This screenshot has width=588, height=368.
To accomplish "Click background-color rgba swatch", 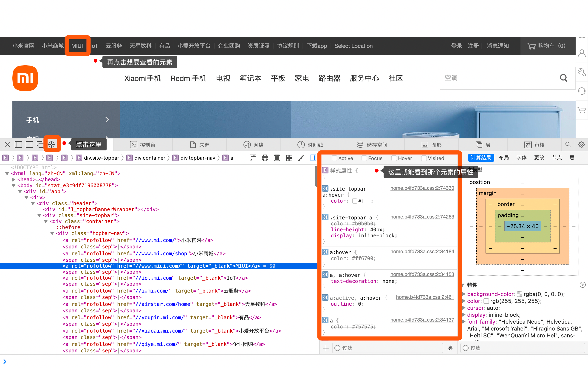I will pos(520,294).
